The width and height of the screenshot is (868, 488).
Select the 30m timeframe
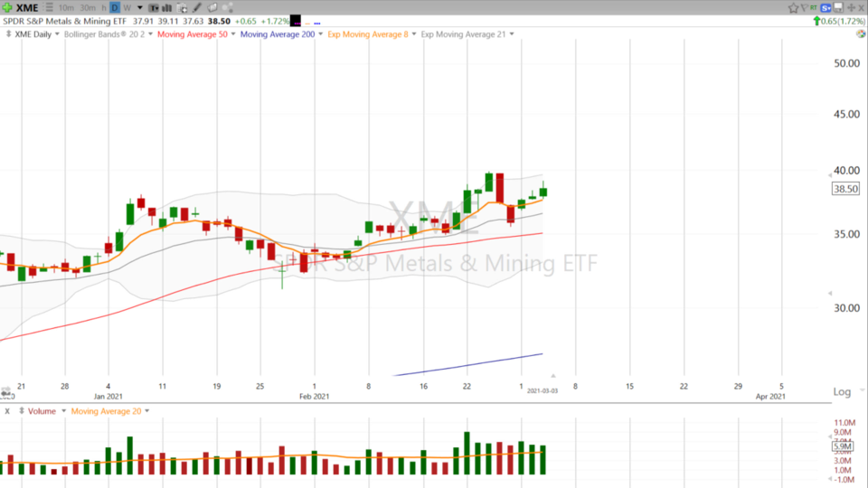tap(88, 8)
